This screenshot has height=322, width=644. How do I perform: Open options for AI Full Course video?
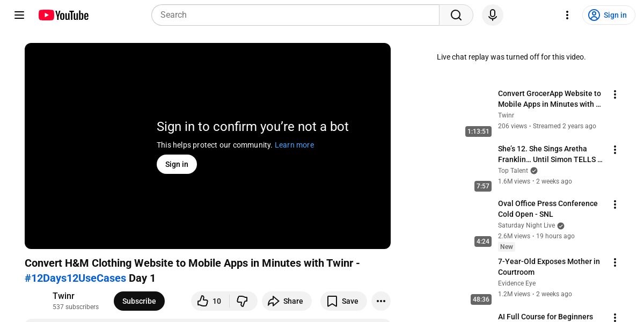tap(615, 317)
